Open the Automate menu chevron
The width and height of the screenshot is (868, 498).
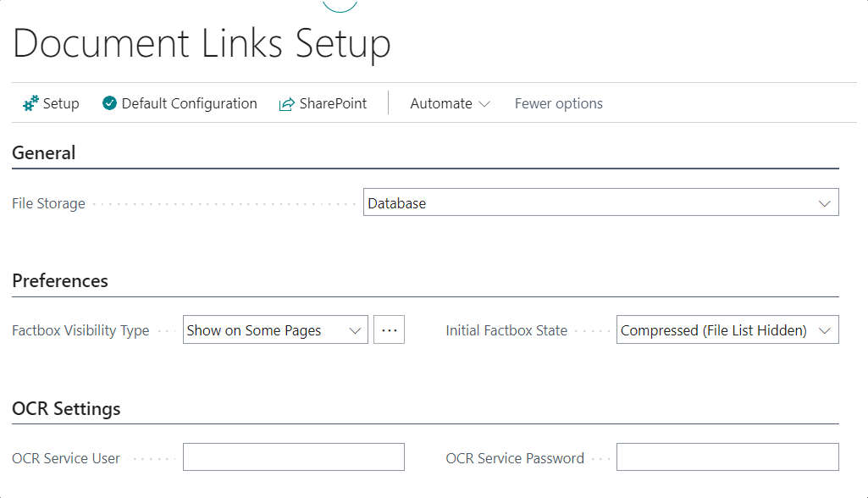484,103
